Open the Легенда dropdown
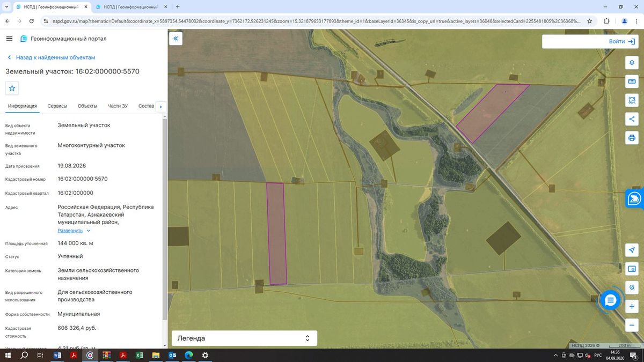The image size is (644, 362). click(244, 338)
